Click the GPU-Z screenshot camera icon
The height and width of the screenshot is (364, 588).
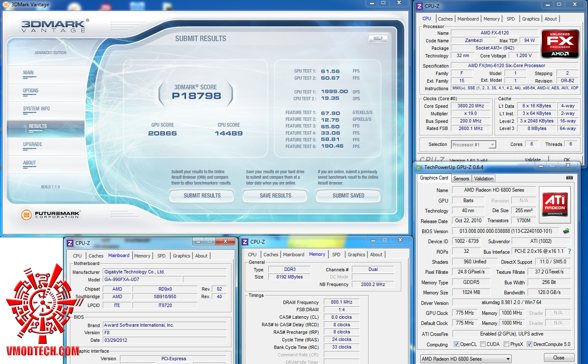569,178
